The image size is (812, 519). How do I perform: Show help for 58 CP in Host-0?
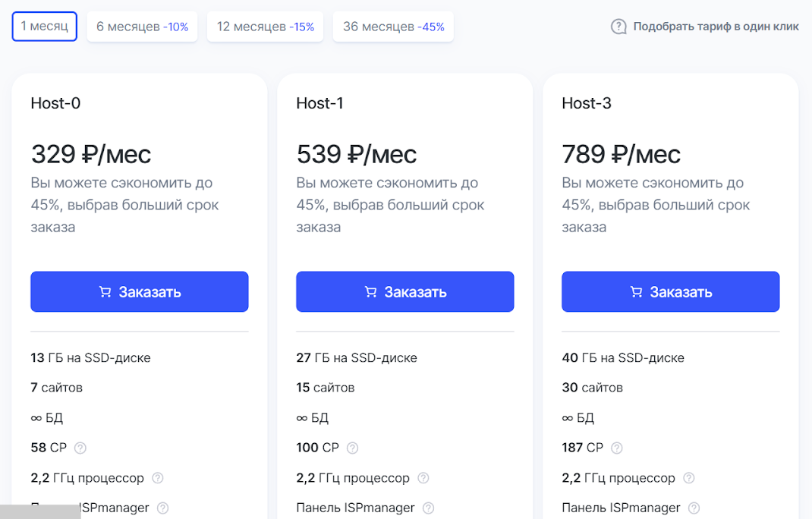point(80,448)
